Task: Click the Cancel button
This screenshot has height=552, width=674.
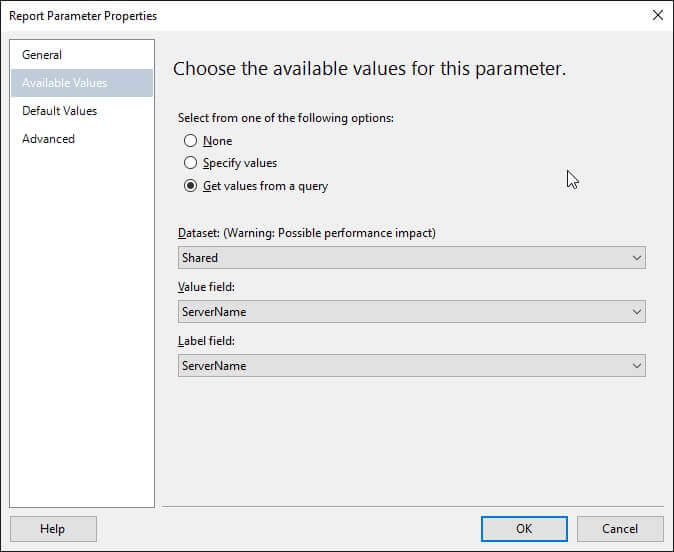Action: click(x=620, y=529)
